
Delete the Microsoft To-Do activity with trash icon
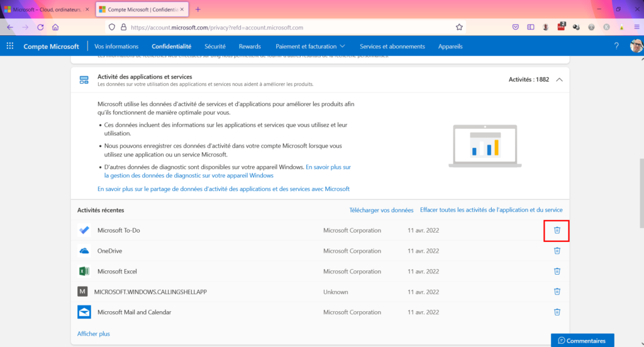pos(557,230)
